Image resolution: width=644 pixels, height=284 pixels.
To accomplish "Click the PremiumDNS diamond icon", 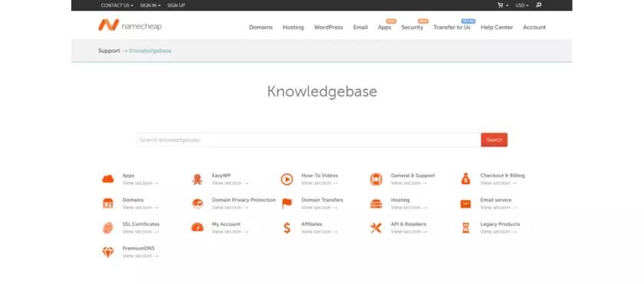I will (108, 252).
